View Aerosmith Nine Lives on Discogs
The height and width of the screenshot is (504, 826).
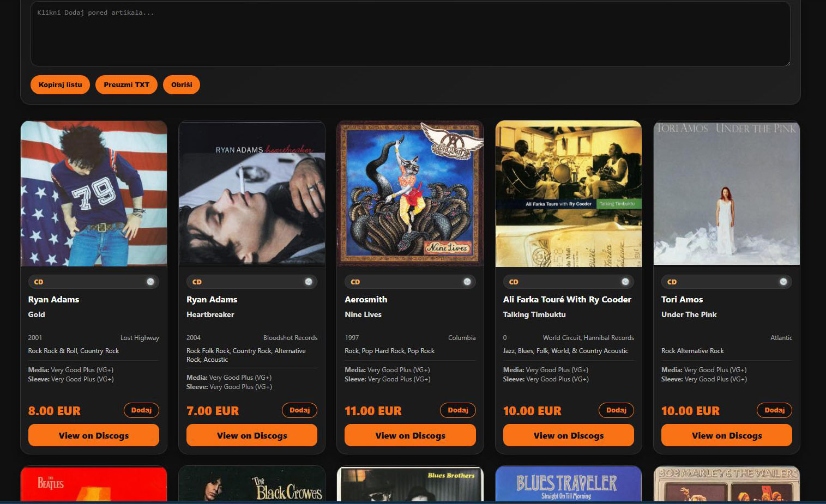[x=410, y=435]
